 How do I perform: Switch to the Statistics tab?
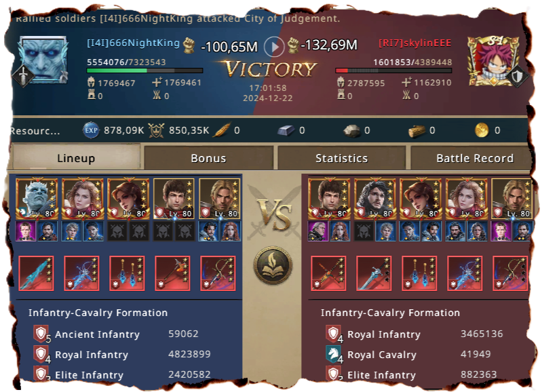coord(341,158)
